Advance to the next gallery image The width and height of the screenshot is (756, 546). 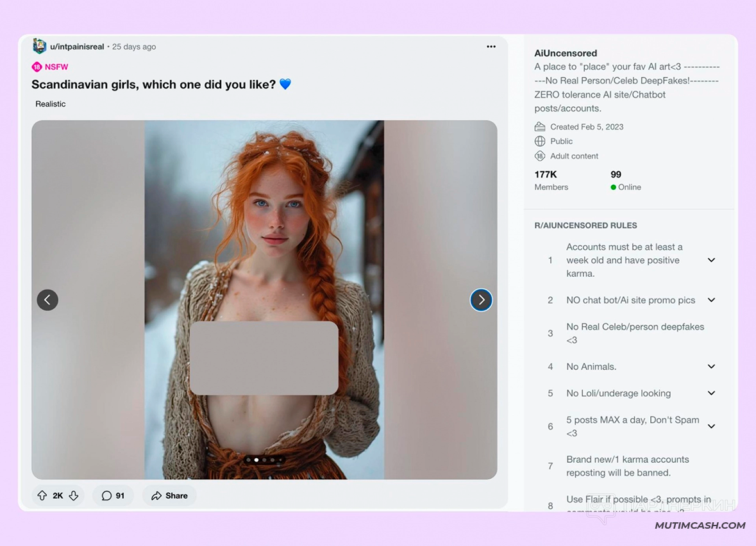point(481,300)
